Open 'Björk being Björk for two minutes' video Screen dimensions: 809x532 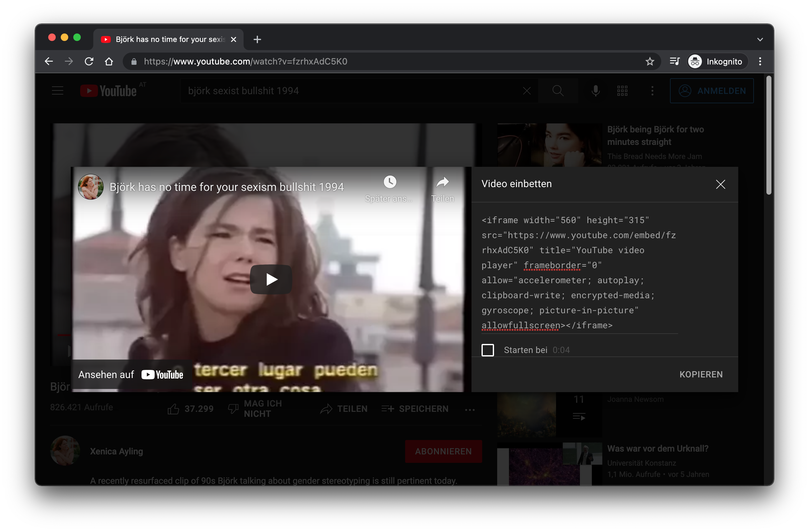655,136
